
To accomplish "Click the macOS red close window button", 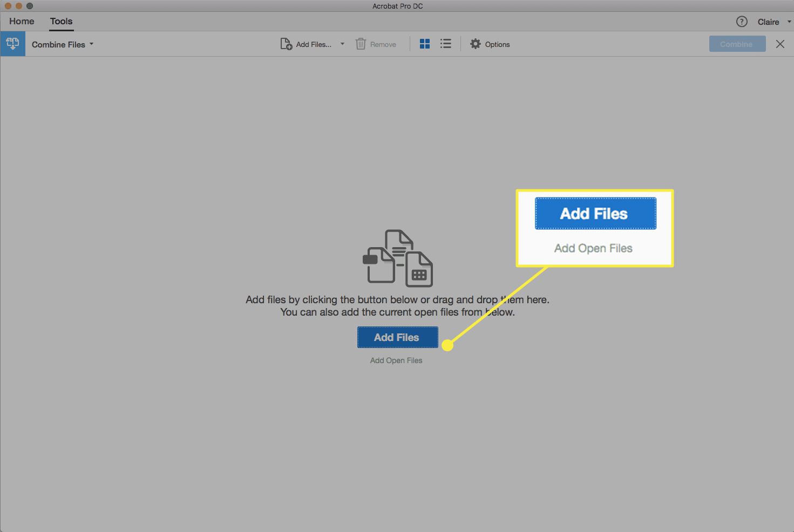I will point(8,6).
